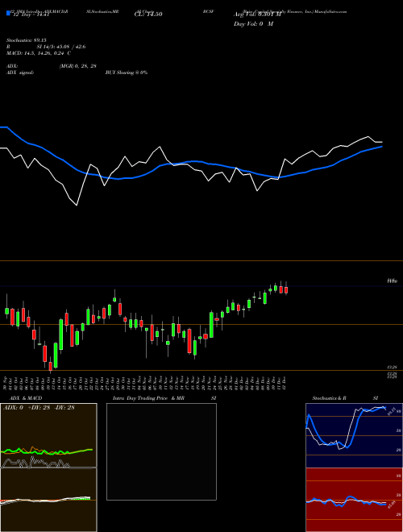Image resolution: width=403 pixels, height=532 pixels.
Task: Click the "(MGR) 0, 28, 28" ADX values
Action: [77, 66]
